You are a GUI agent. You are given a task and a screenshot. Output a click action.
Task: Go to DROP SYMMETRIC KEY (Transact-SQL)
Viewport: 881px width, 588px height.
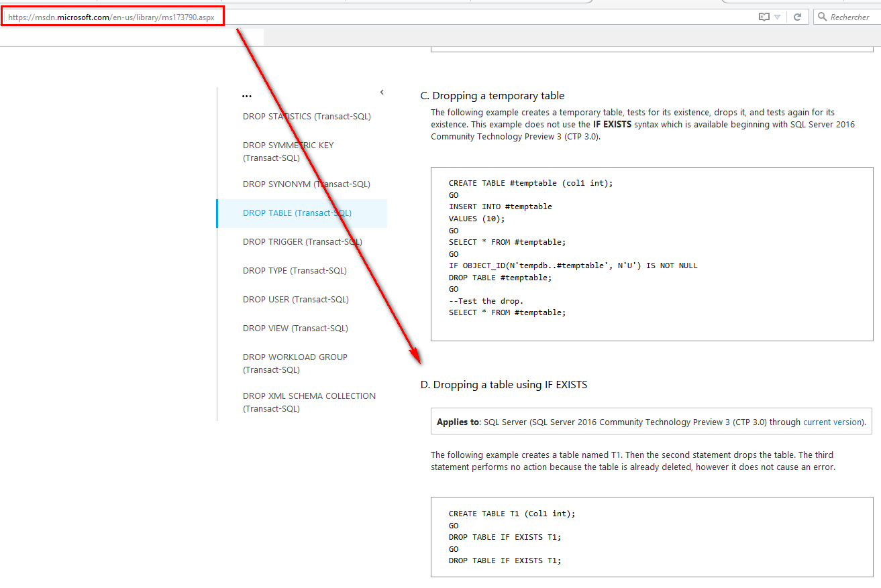(288, 152)
